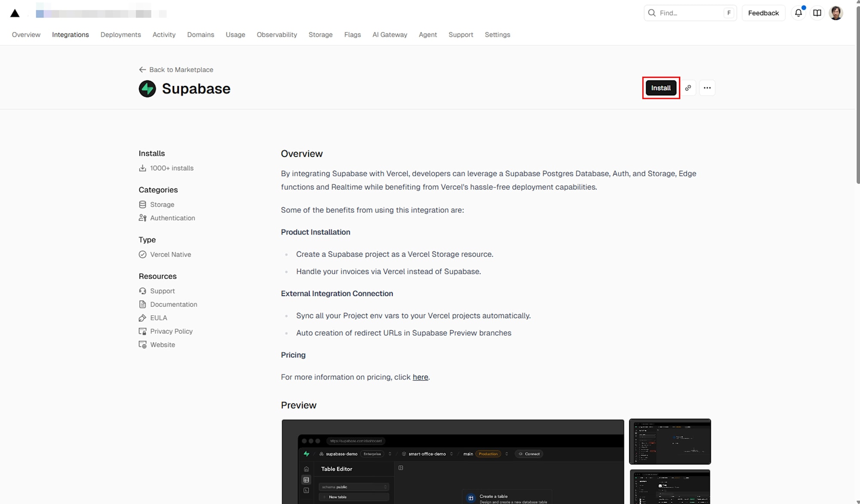Open the three-dots more options menu
Image resolution: width=860 pixels, height=504 pixels.
[x=707, y=88]
